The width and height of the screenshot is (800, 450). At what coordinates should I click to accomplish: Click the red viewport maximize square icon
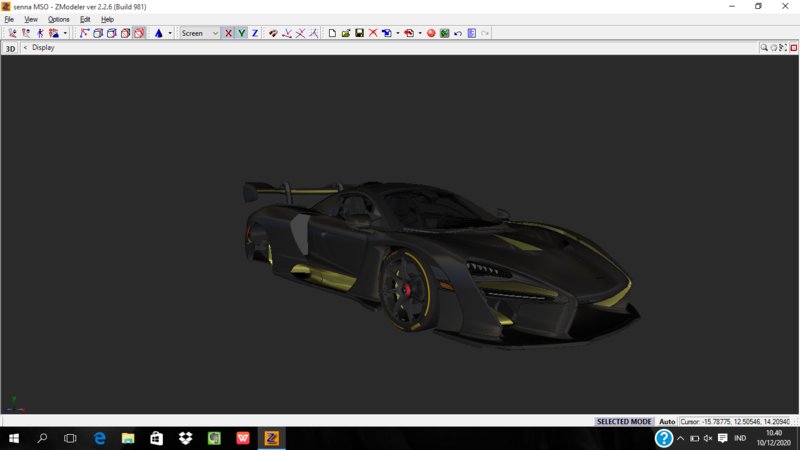tap(793, 47)
